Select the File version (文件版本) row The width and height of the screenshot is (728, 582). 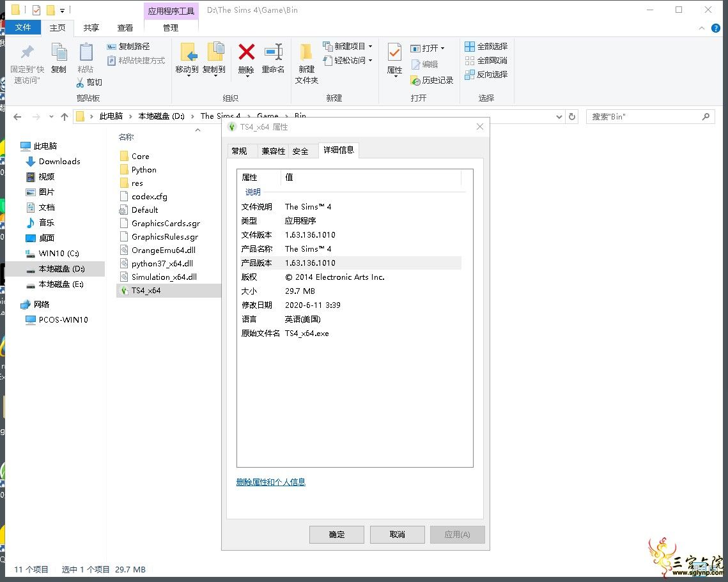point(350,235)
